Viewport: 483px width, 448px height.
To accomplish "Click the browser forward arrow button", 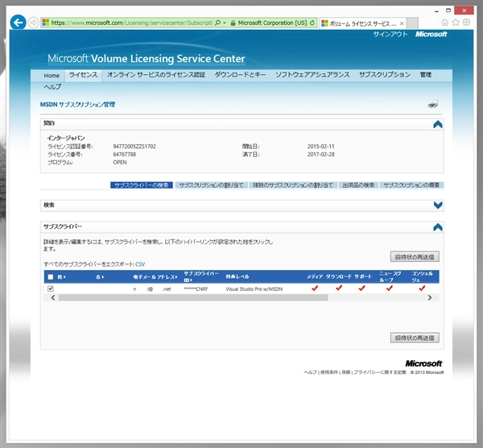I will click(x=33, y=23).
